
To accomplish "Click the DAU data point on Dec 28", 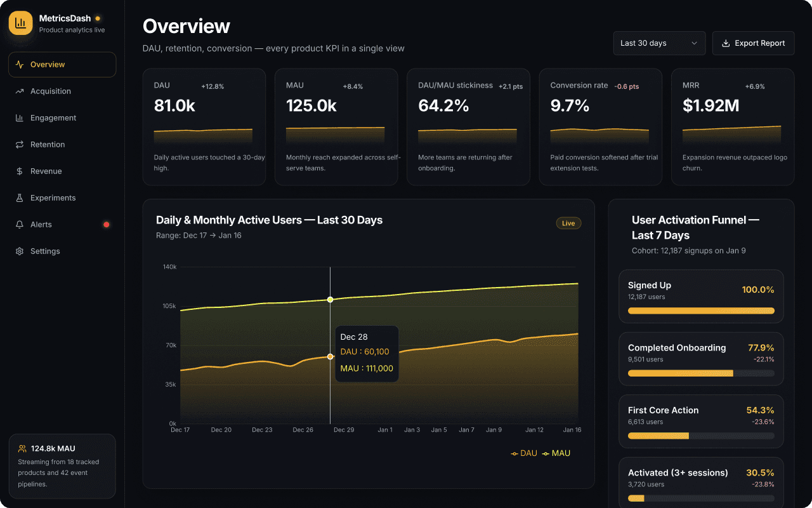I will click(330, 357).
